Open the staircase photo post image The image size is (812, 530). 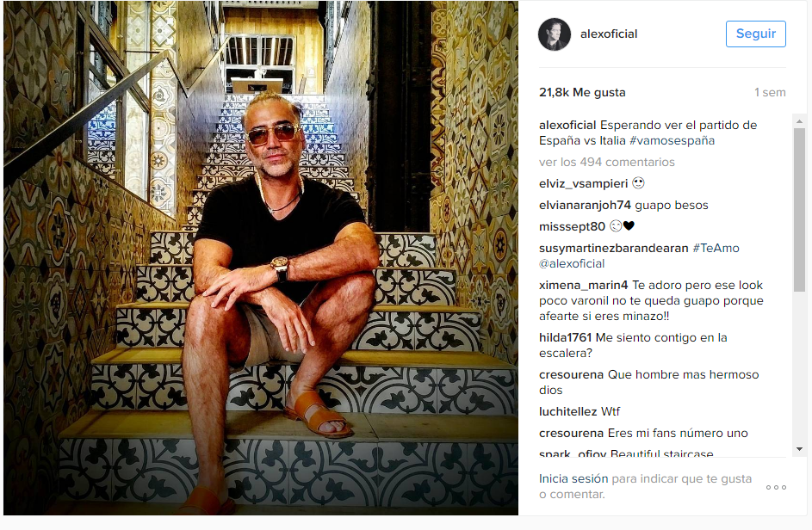point(261,258)
